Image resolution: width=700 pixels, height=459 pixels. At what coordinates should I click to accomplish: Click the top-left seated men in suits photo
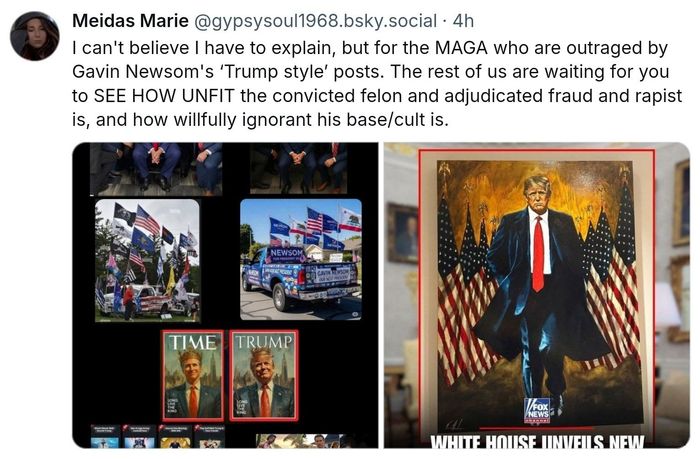click(x=156, y=169)
